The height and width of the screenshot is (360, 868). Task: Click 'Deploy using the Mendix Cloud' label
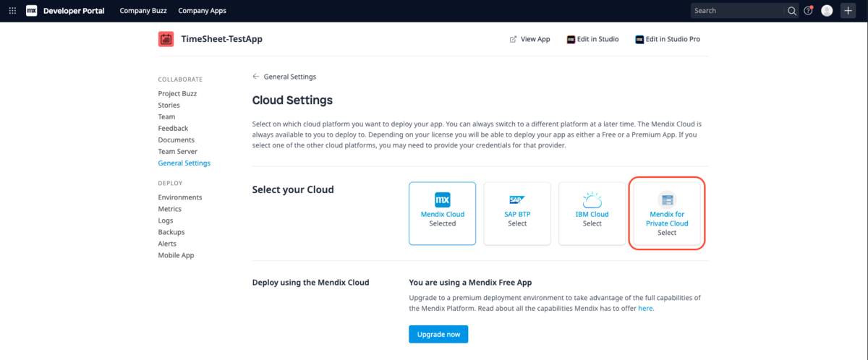pyautogui.click(x=310, y=283)
